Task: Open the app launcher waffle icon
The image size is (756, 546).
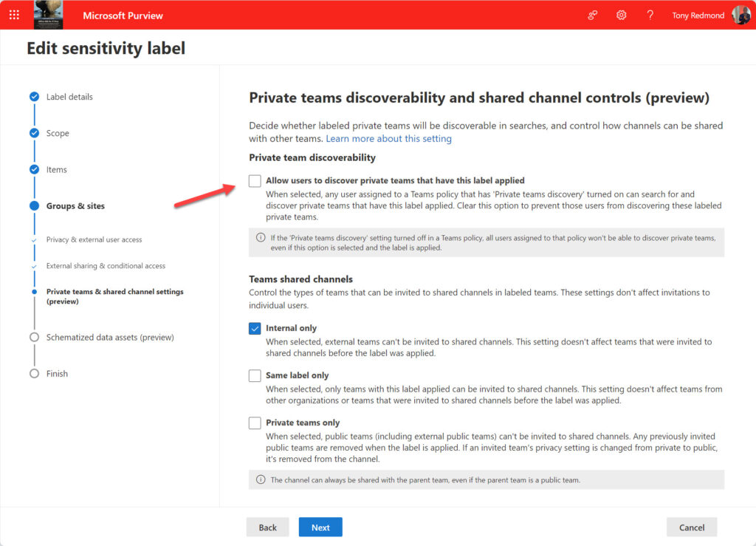Action: pos(14,15)
